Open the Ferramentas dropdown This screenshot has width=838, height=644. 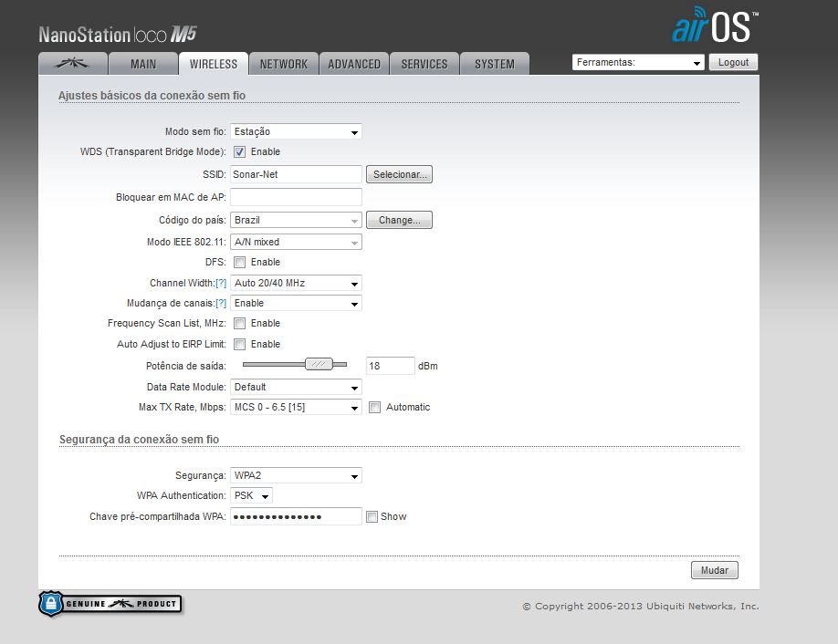coord(638,62)
